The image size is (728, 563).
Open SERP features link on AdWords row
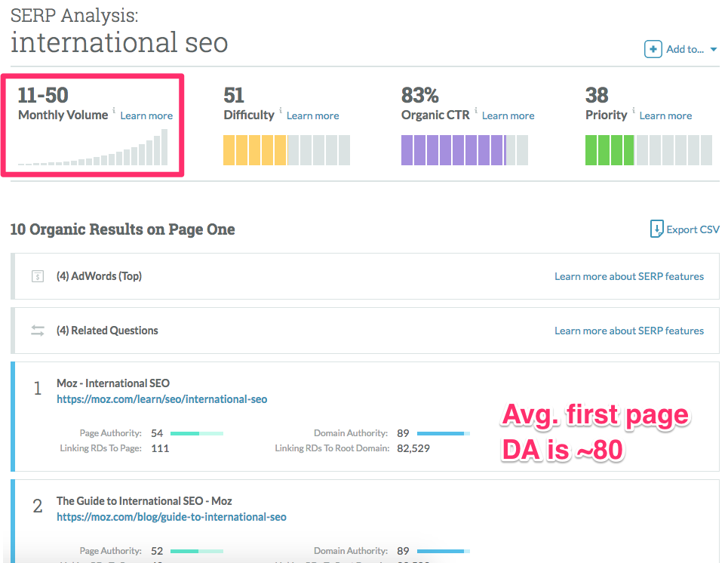(629, 275)
